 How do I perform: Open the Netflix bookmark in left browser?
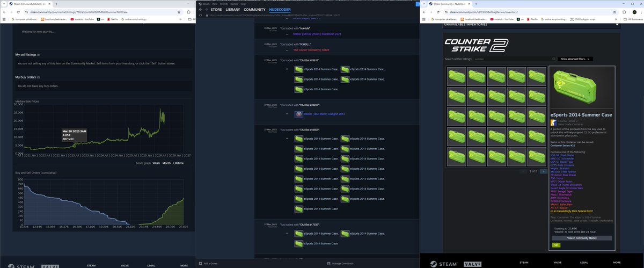tap(113, 19)
